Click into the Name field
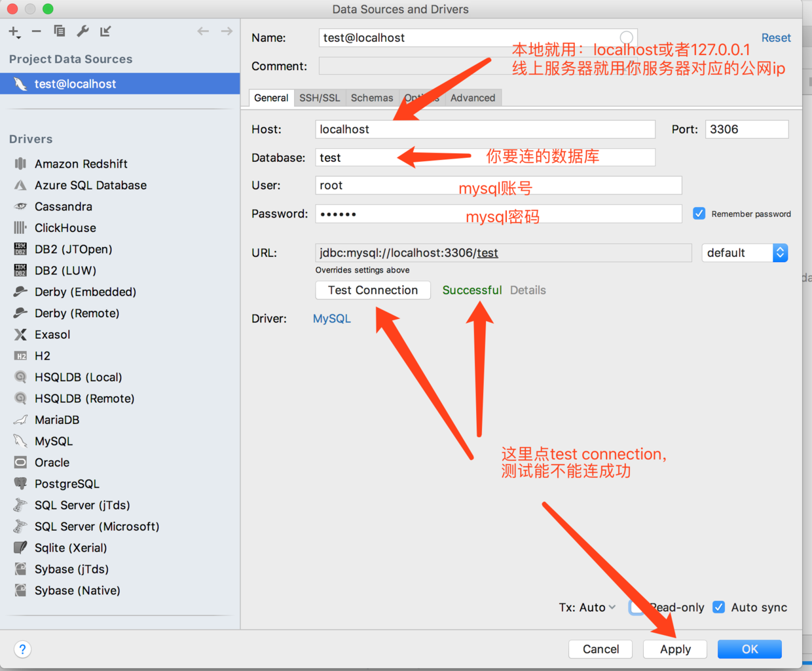The width and height of the screenshot is (812, 671). pos(478,38)
